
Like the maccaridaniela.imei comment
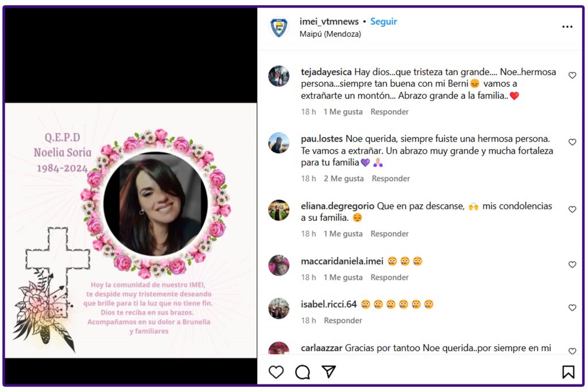click(572, 264)
